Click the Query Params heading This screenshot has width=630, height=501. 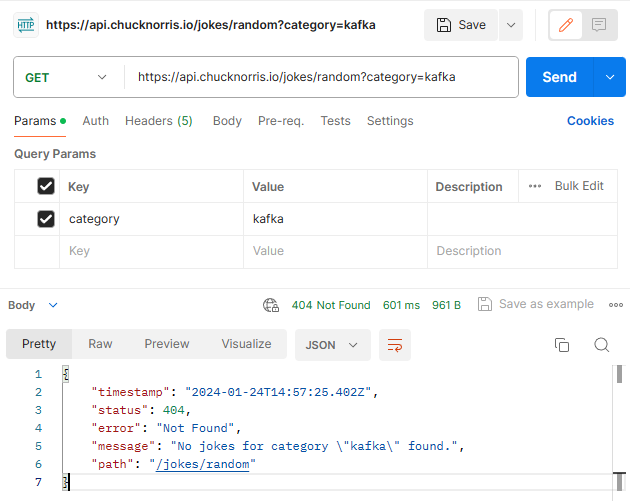55,154
